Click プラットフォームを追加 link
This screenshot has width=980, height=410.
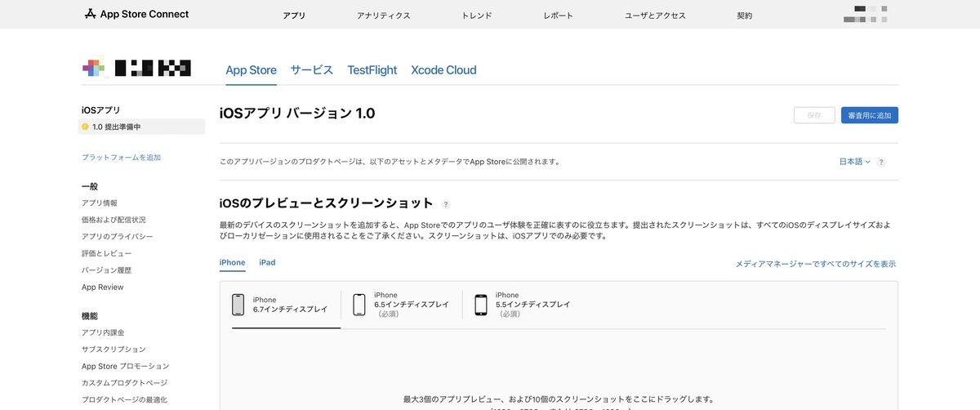pos(121,157)
